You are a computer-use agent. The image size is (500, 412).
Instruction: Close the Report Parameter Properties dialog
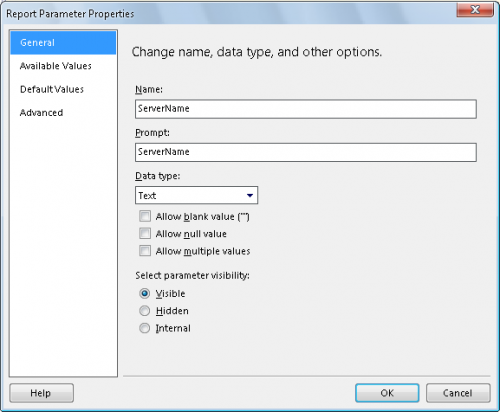pos(475,9)
